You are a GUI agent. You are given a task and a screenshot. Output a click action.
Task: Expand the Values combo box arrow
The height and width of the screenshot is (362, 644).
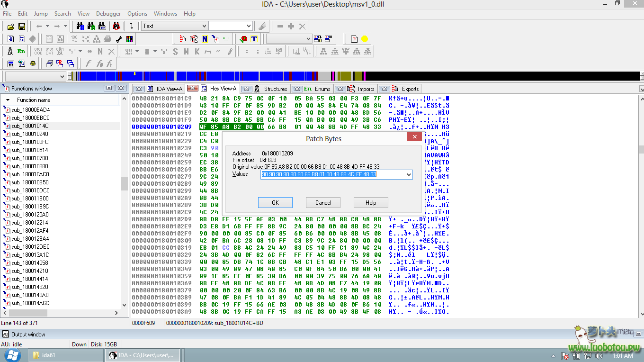(x=409, y=174)
